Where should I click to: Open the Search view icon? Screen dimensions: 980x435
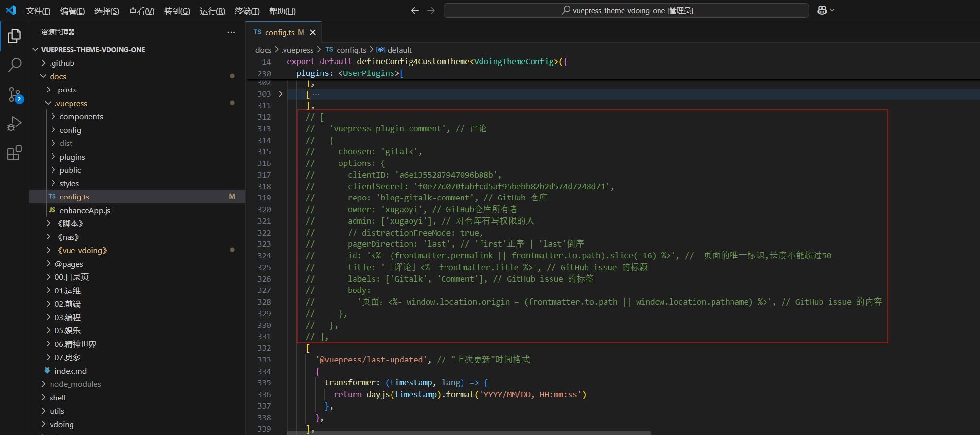coord(15,65)
